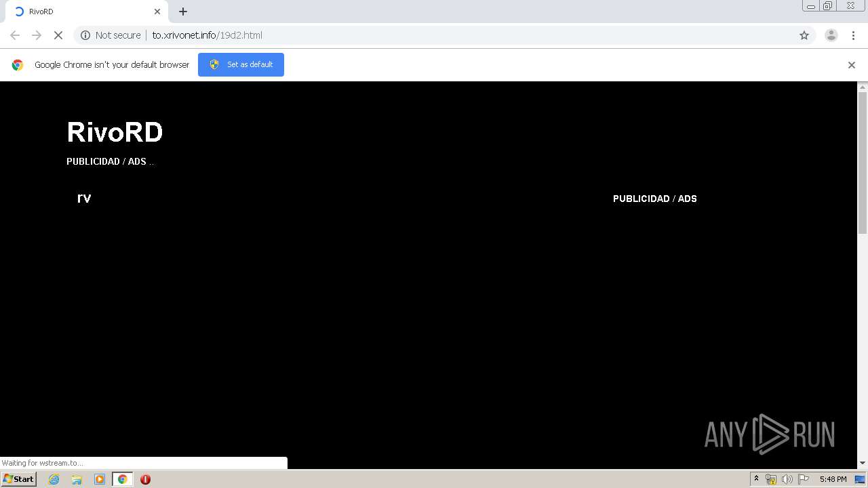Dismiss the default browser infobar
Image resolution: width=868 pixels, height=488 pixels.
(x=852, y=65)
